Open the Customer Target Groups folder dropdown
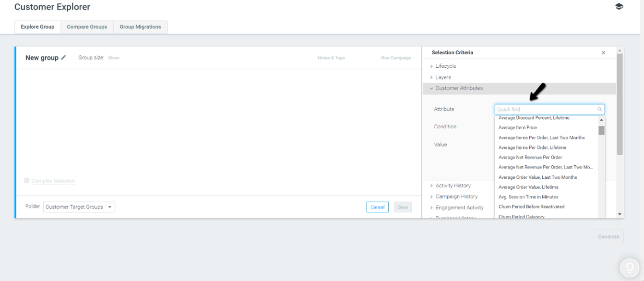This screenshot has height=281, width=644. pyautogui.click(x=79, y=207)
